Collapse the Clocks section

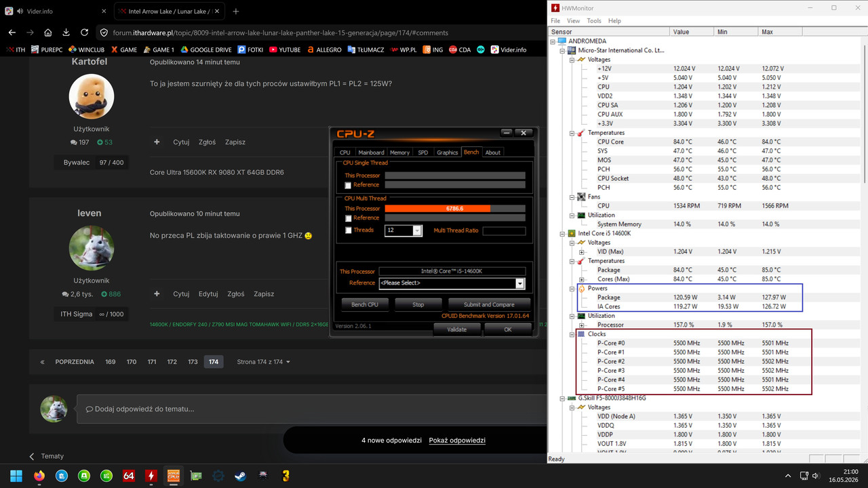(x=572, y=334)
